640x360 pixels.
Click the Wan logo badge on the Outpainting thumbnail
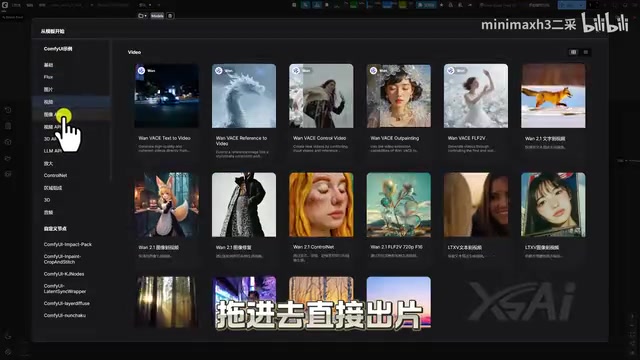373,71
